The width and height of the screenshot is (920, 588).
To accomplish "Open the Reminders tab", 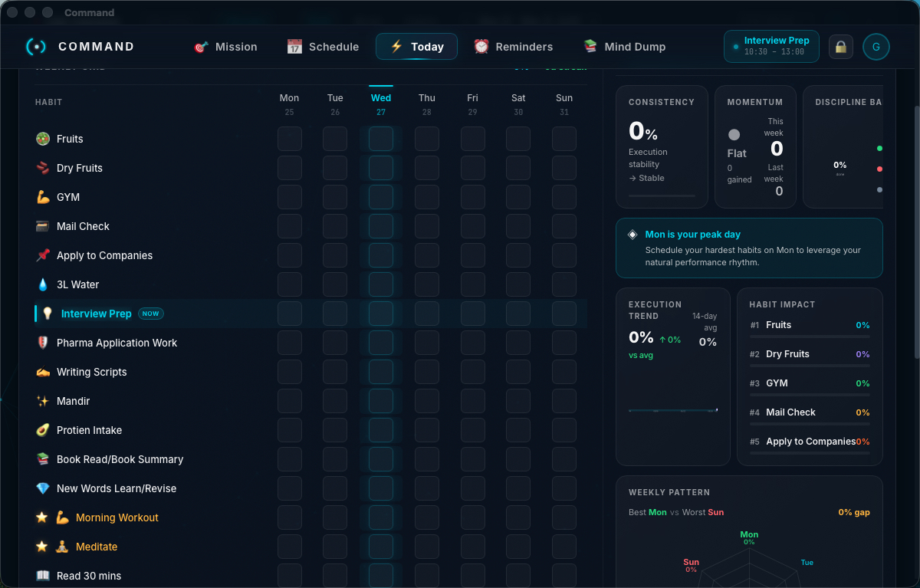I will (513, 47).
